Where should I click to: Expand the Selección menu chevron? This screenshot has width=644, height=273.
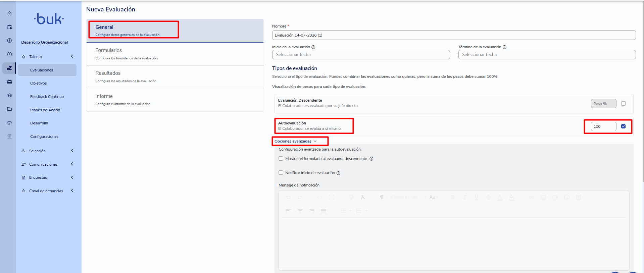pos(72,151)
